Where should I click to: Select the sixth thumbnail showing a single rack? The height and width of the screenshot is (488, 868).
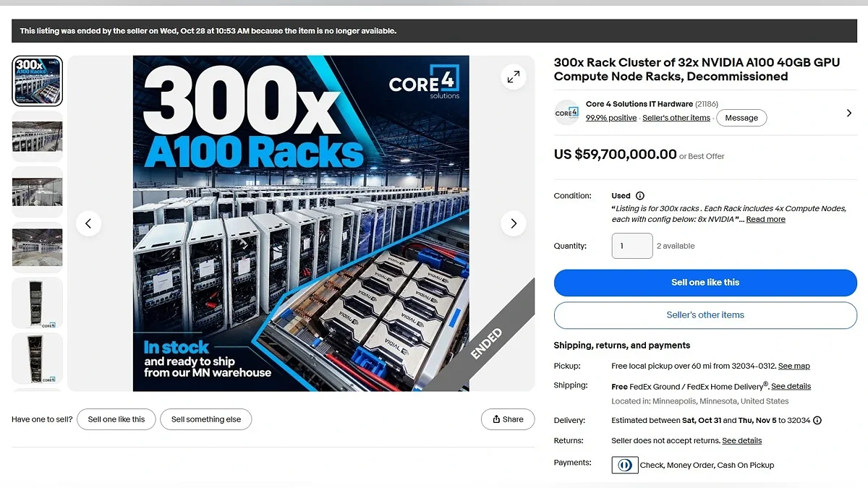[38, 359]
